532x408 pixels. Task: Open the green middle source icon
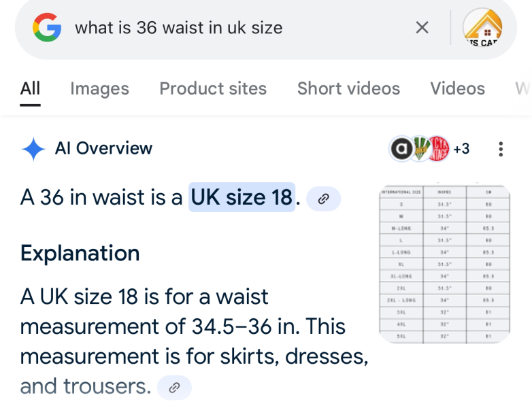point(421,148)
